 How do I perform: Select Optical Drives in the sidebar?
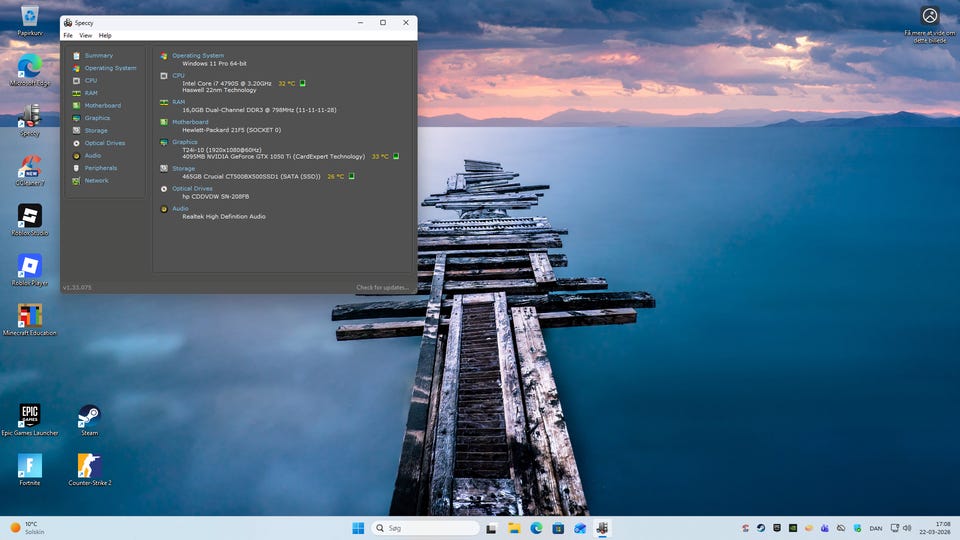coord(104,143)
